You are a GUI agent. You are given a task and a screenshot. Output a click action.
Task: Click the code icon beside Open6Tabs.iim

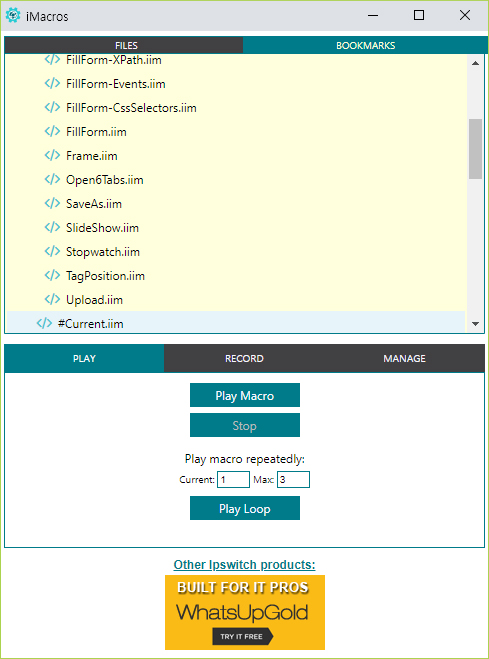[x=52, y=179]
